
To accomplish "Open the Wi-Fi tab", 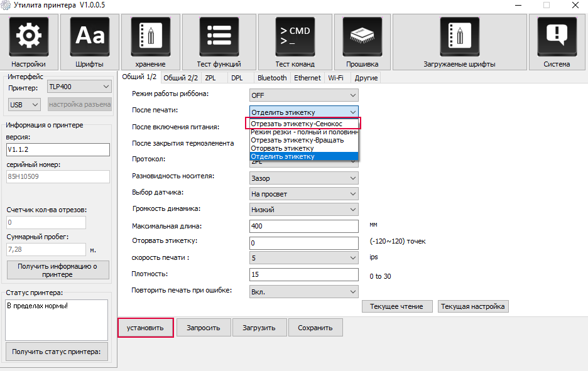I will 335,78.
